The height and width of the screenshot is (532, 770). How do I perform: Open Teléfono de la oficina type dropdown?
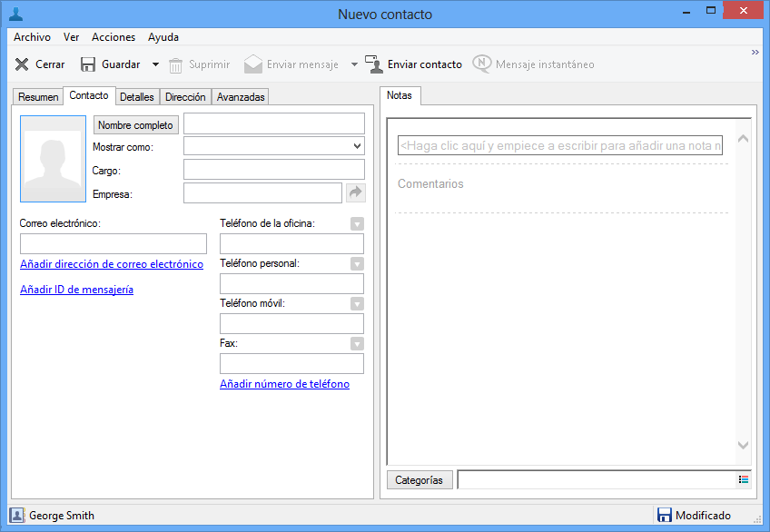click(x=357, y=224)
